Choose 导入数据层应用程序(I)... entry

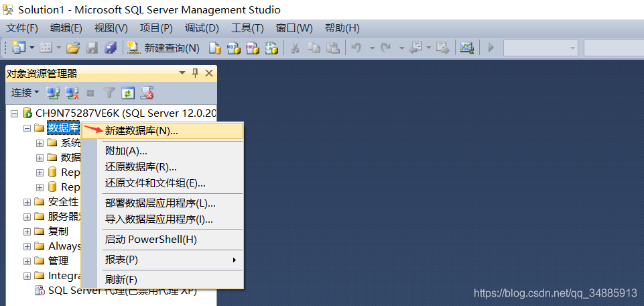[163, 219]
